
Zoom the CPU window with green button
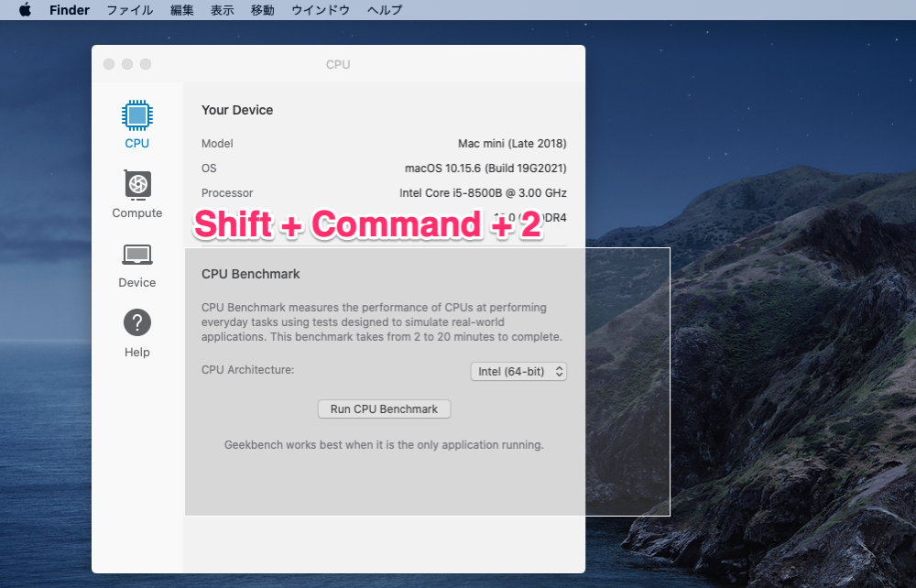click(146, 64)
